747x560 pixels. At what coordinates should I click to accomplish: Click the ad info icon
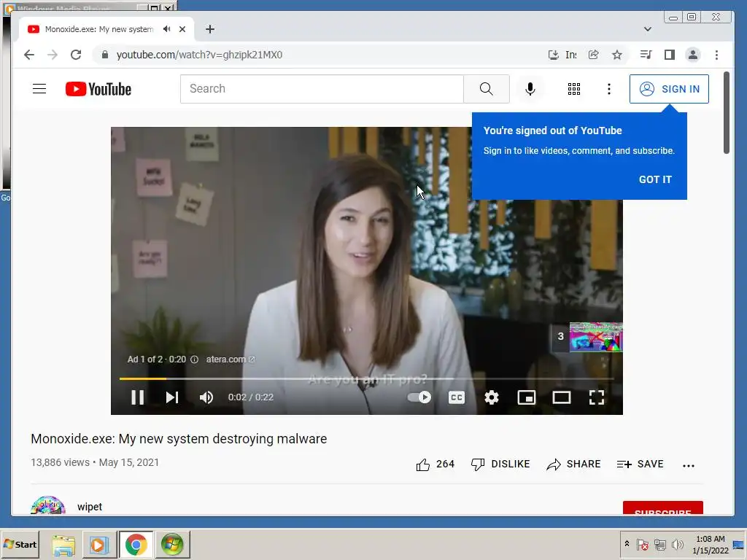click(194, 359)
